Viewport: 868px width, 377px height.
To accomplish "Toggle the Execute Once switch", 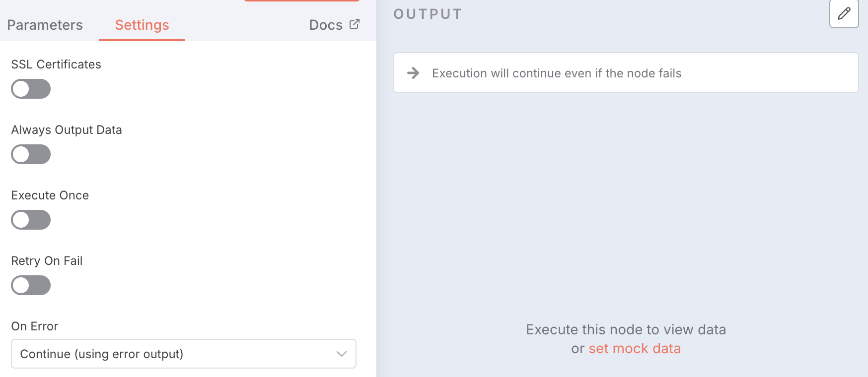I will click(x=31, y=220).
